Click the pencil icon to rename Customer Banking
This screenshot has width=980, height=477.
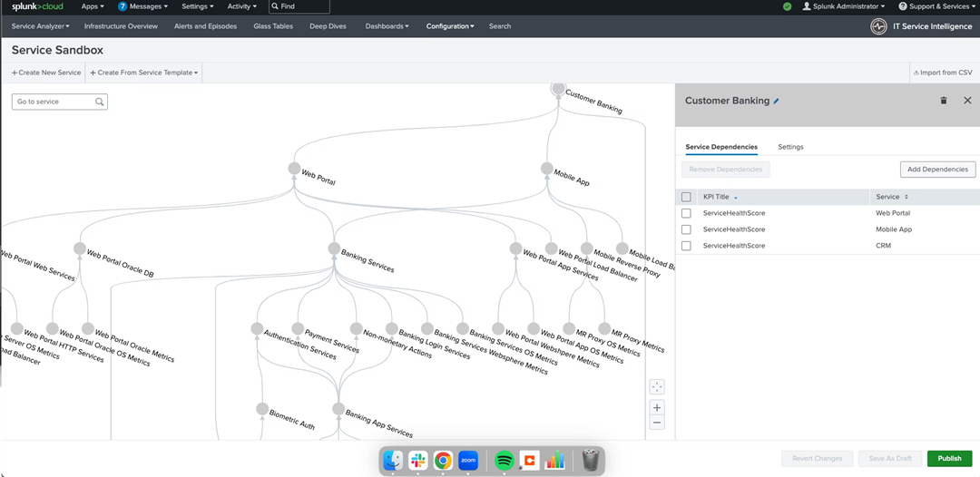(x=776, y=102)
